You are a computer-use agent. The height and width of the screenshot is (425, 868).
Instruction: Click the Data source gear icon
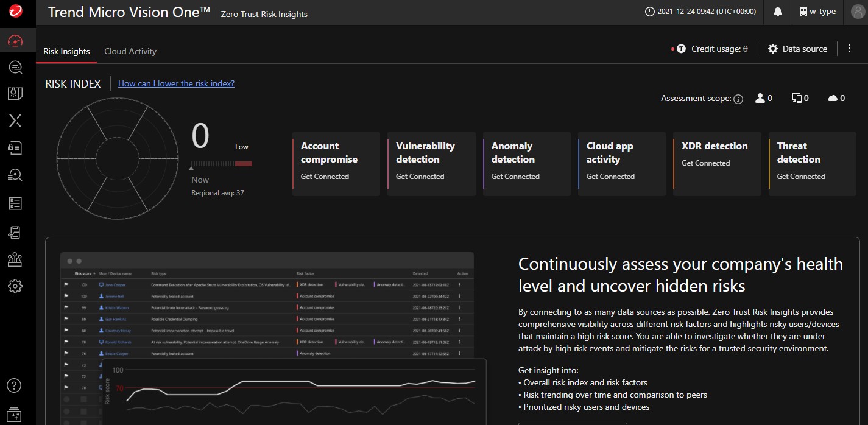point(773,49)
